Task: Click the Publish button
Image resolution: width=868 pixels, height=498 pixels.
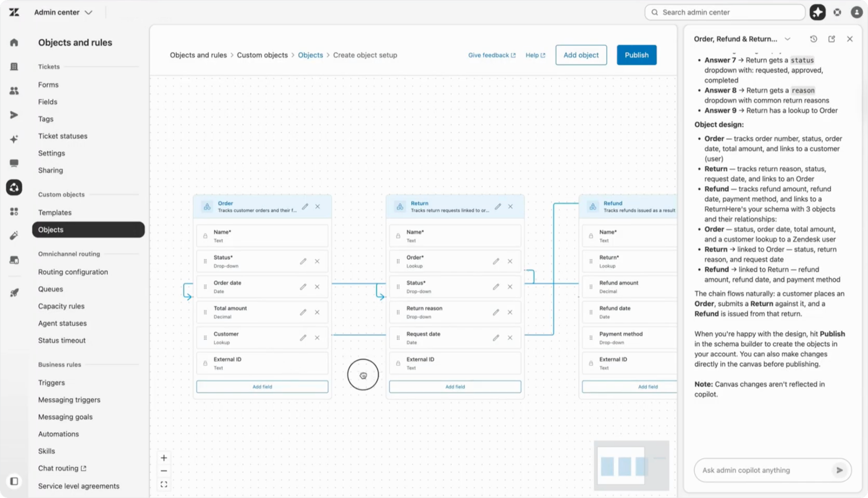Action: (637, 55)
